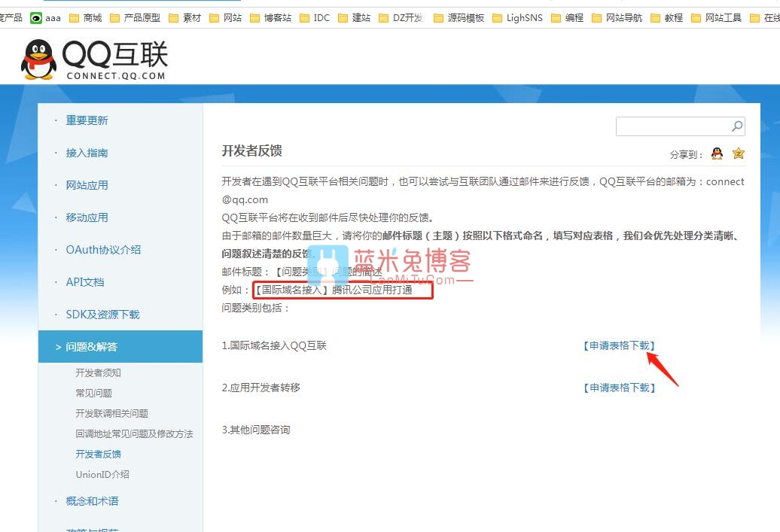Click the 分享到 label
780x532 pixels.
point(686,154)
